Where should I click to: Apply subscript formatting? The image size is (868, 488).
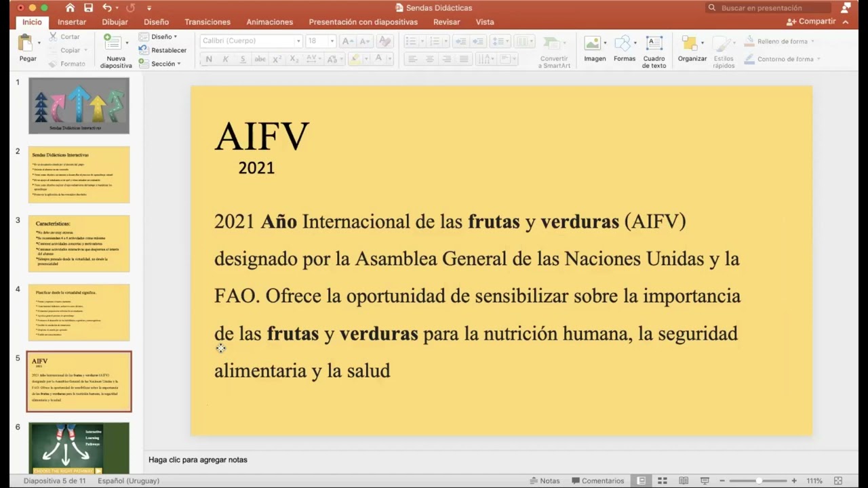tap(294, 60)
